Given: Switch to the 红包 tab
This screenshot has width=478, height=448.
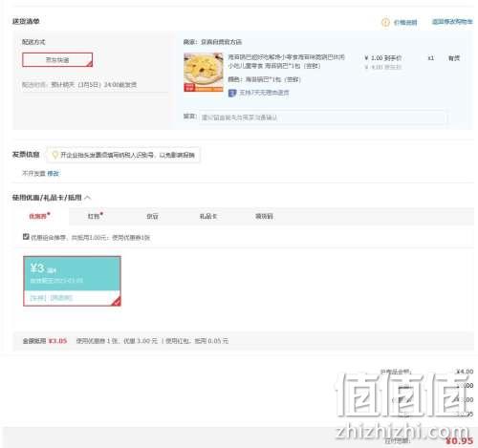Looking at the screenshot, I should point(95,216).
